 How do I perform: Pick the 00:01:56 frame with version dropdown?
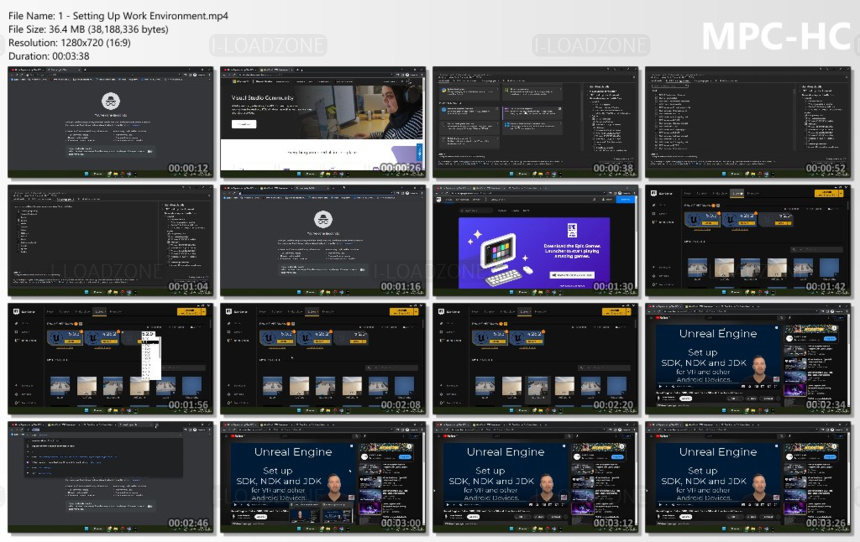click(x=111, y=359)
